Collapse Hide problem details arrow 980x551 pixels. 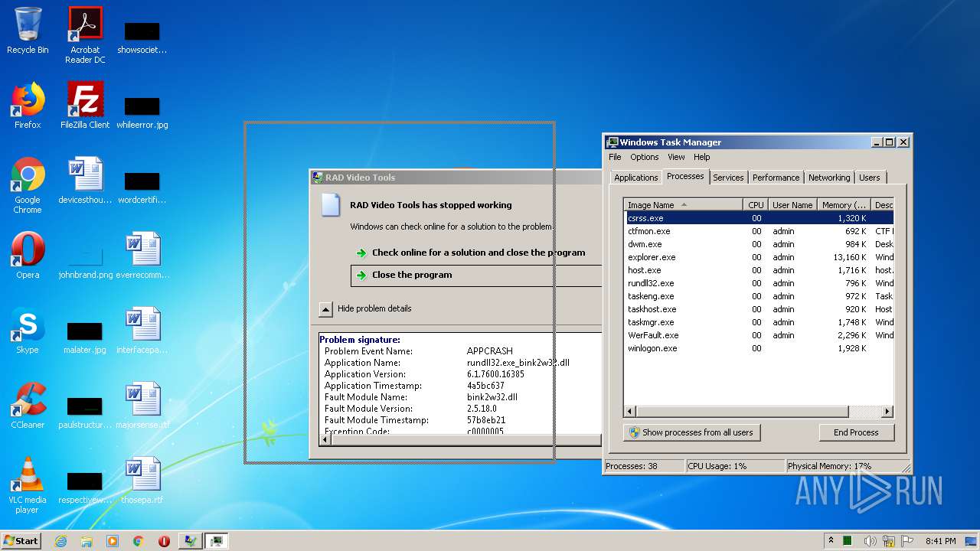[x=326, y=309]
